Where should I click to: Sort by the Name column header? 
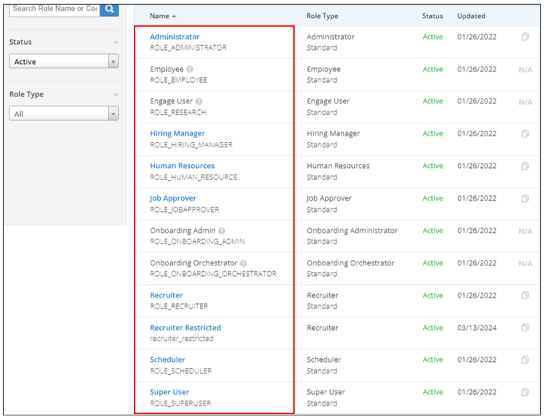pyautogui.click(x=162, y=16)
